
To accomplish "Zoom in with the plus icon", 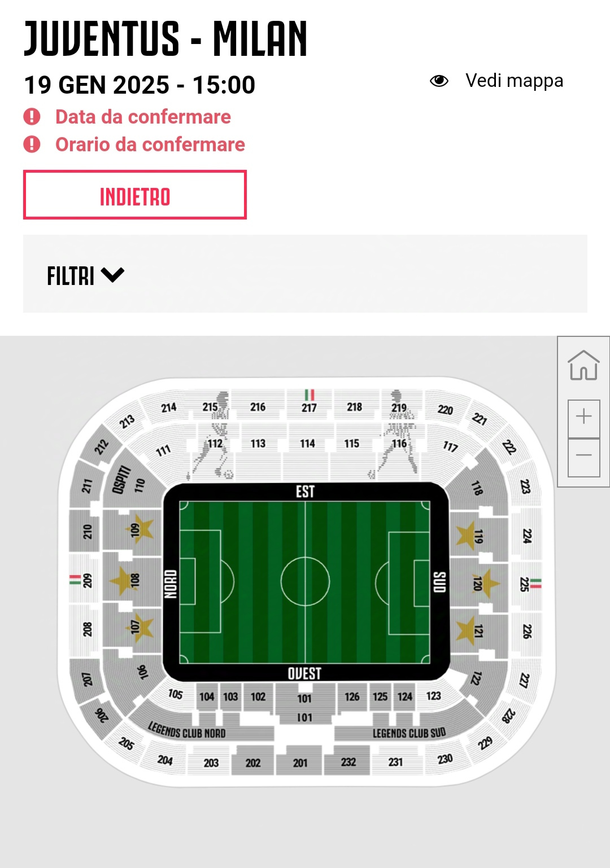I will coord(583,418).
